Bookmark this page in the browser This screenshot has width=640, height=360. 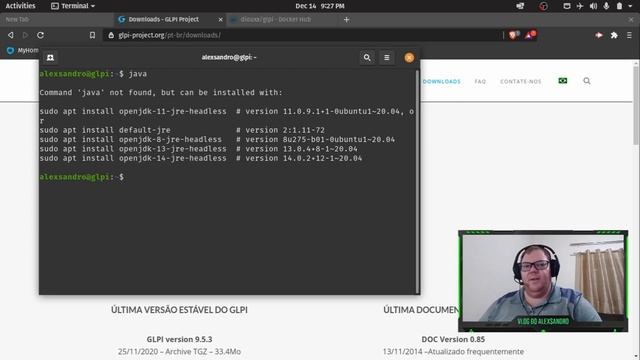pos(92,35)
